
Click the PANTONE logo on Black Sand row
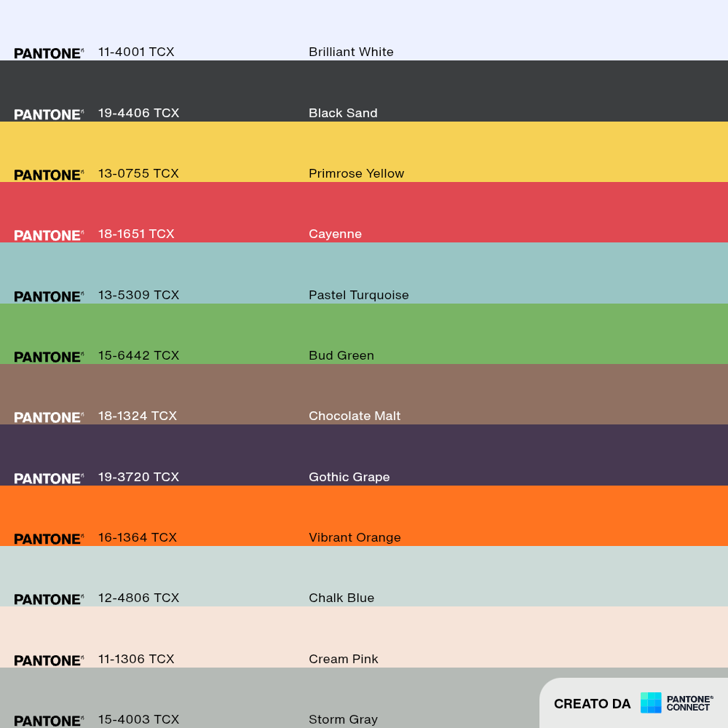tap(49, 115)
